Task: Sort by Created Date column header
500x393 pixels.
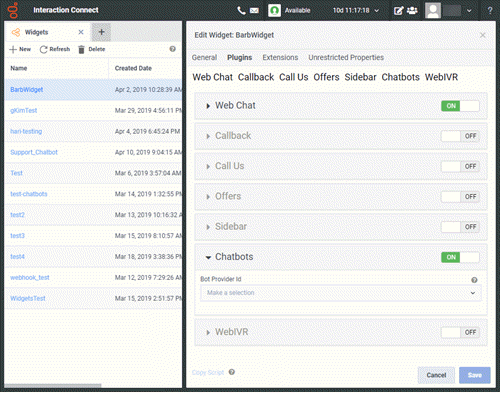Action: tap(133, 68)
